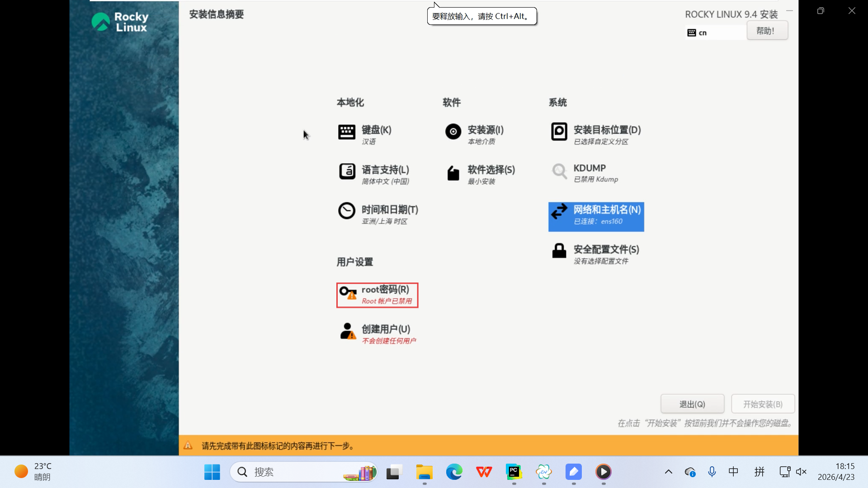Open Language Support (语言支持) icon

click(x=347, y=172)
